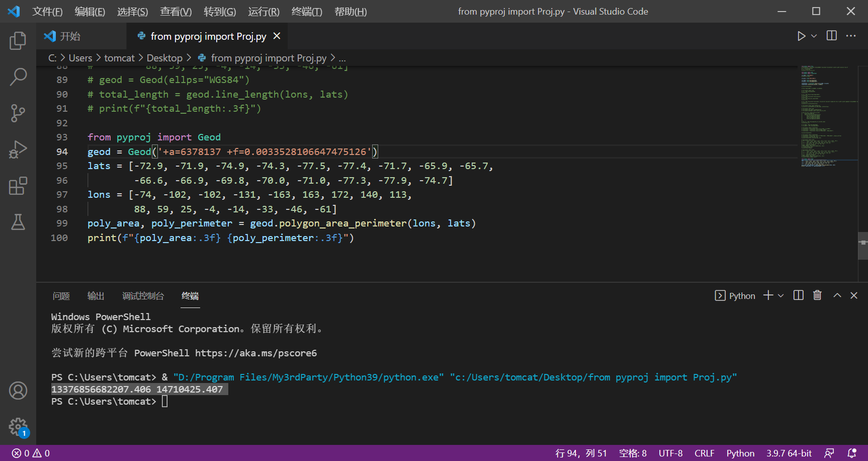The height and width of the screenshot is (461, 868).
Task: Open the 终端(T) menu
Action: [307, 12]
